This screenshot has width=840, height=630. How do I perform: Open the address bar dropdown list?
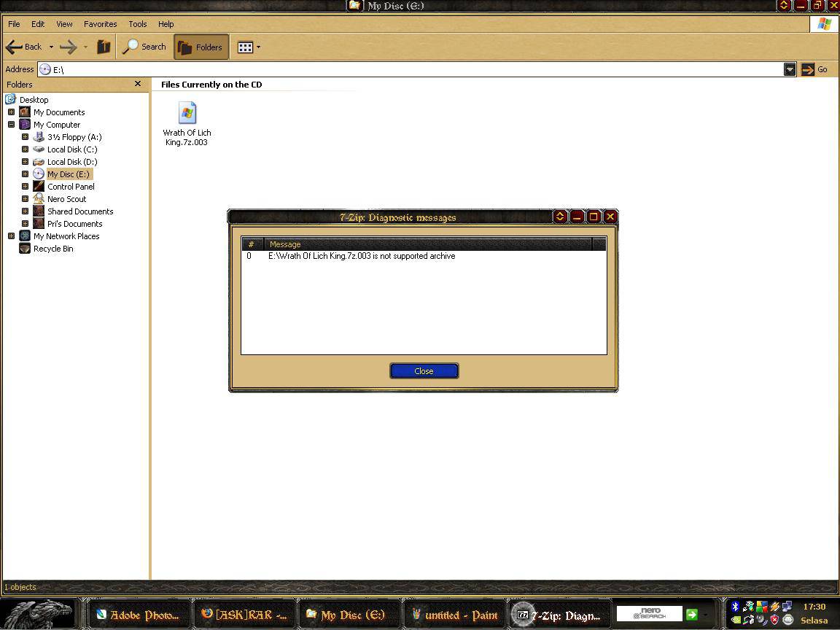(x=789, y=69)
